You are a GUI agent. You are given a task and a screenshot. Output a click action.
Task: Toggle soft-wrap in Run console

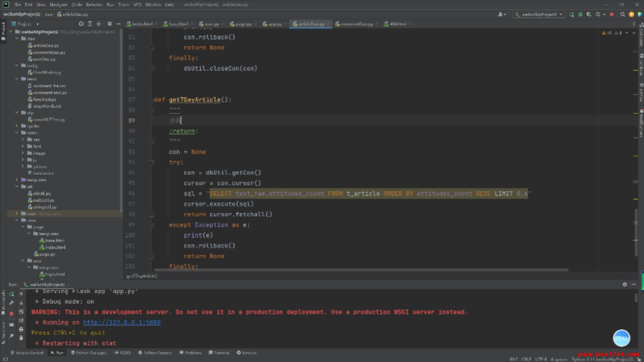point(21,312)
